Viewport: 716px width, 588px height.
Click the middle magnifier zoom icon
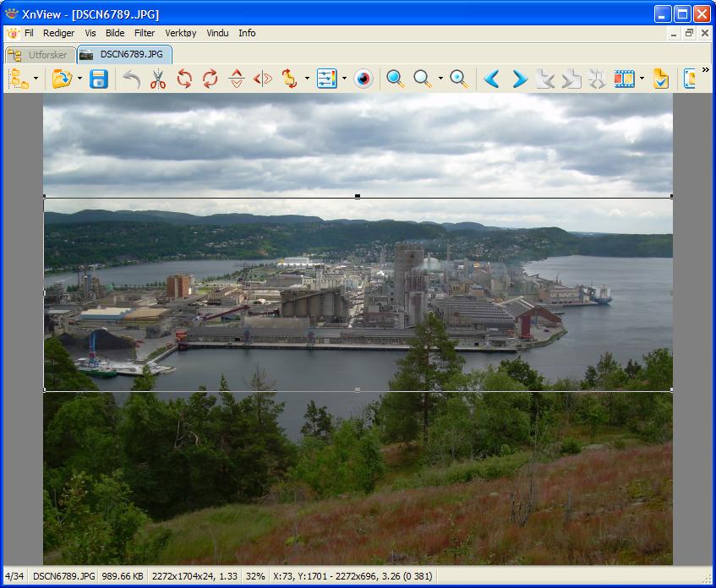[x=423, y=79]
